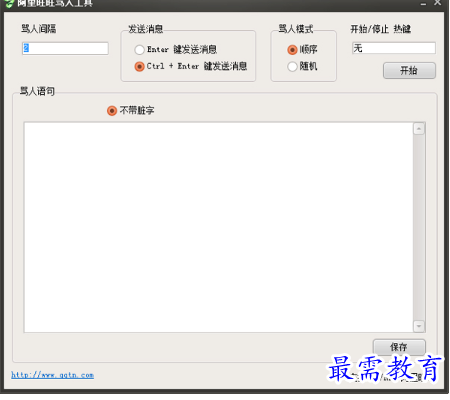Click the 开始/停止 热键 hotkey field

394,48
